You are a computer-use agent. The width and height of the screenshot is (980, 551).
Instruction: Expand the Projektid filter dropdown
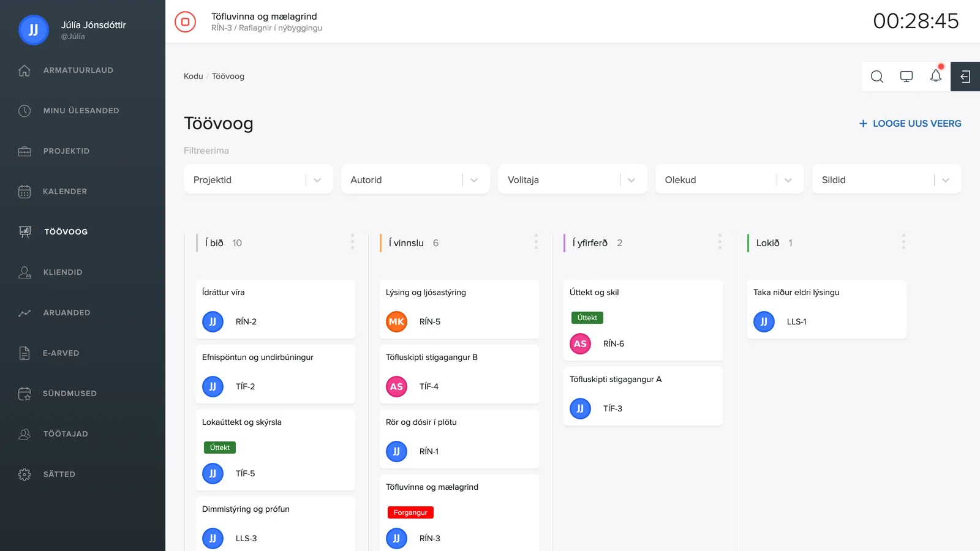[x=258, y=179]
